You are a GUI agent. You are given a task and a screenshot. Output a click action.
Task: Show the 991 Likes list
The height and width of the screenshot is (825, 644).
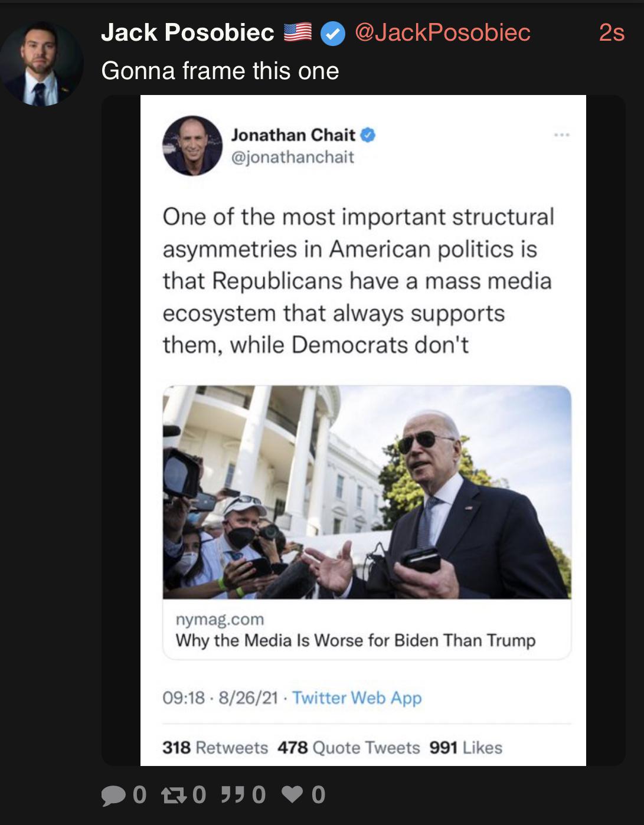pyautogui.click(x=466, y=748)
